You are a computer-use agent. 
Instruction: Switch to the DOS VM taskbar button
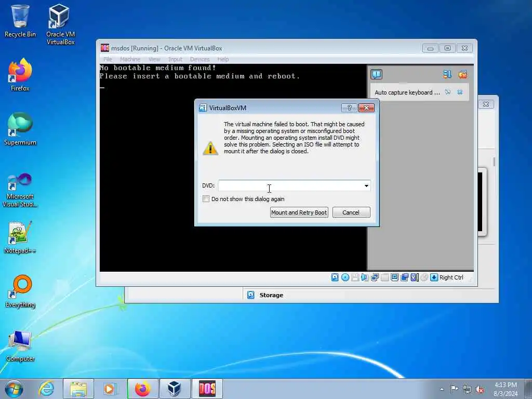[x=207, y=389]
